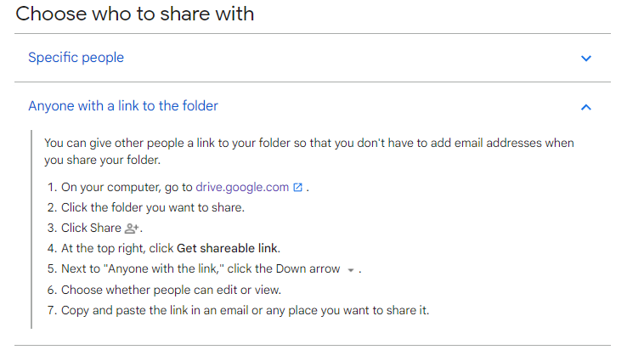Click the Copy and paste the link step
Image resolution: width=644 pixels, height=350 pixels.
(x=246, y=310)
